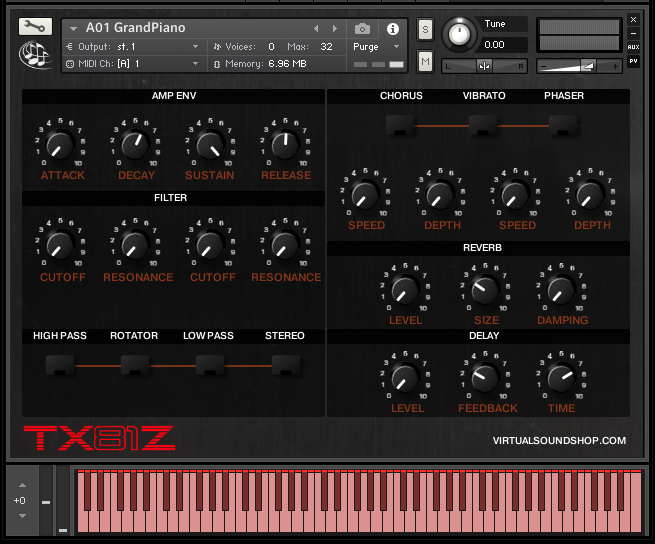Image resolution: width=655 pixels, height=544 pixels.
Task: Click the AUX button on right edge
Action: click(633, 47)
